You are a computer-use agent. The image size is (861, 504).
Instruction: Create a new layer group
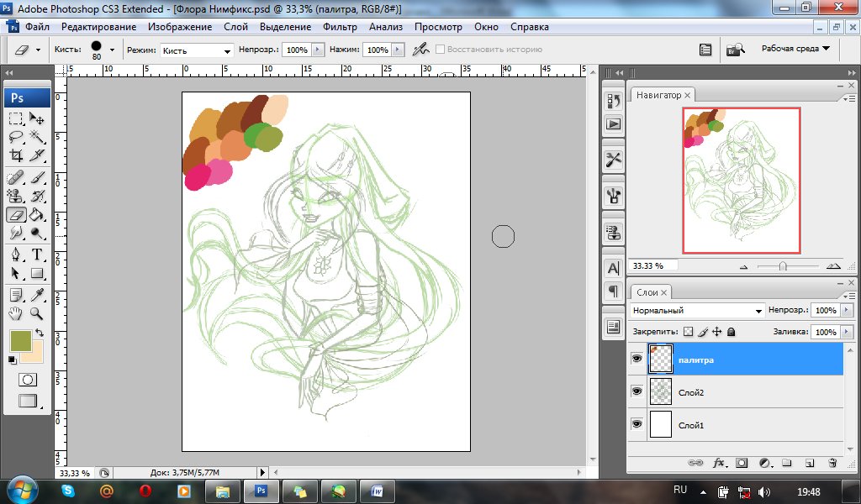click(x=786, y=463)
